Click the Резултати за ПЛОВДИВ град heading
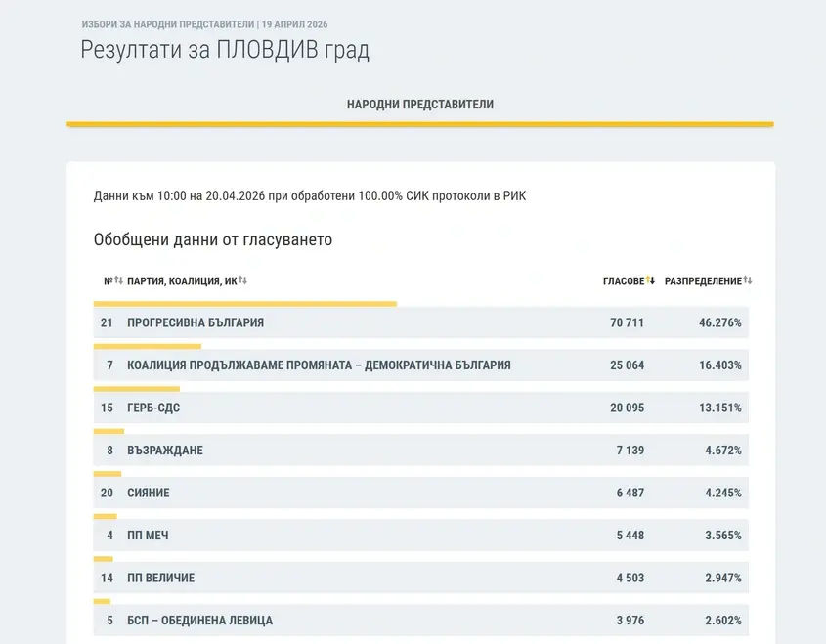Image resolution: width=826 pixels, height=644 pixels. click(225, 50)
